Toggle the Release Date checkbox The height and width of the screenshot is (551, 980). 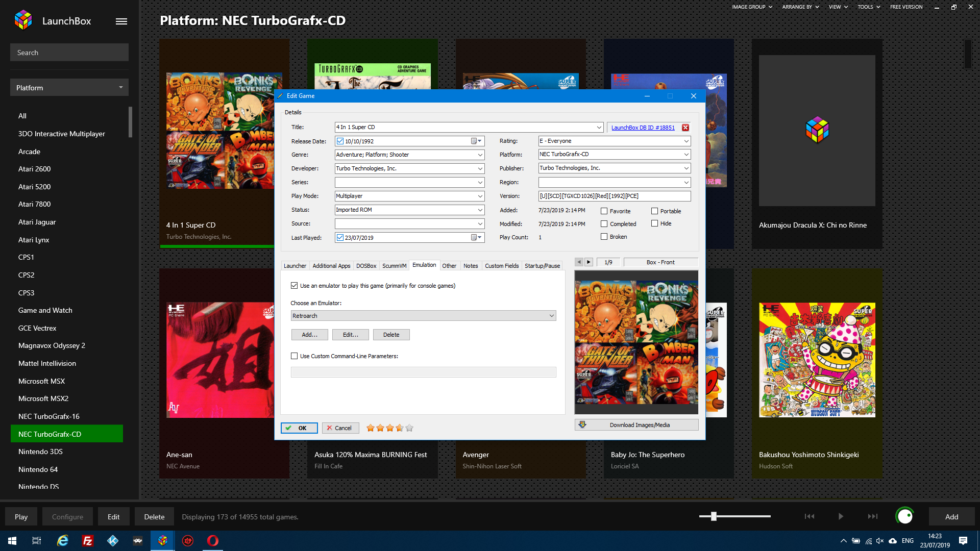[x=340, y=141]
